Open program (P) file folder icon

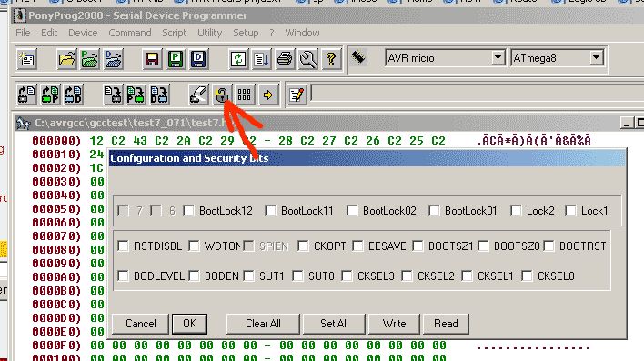coord(89,59)
